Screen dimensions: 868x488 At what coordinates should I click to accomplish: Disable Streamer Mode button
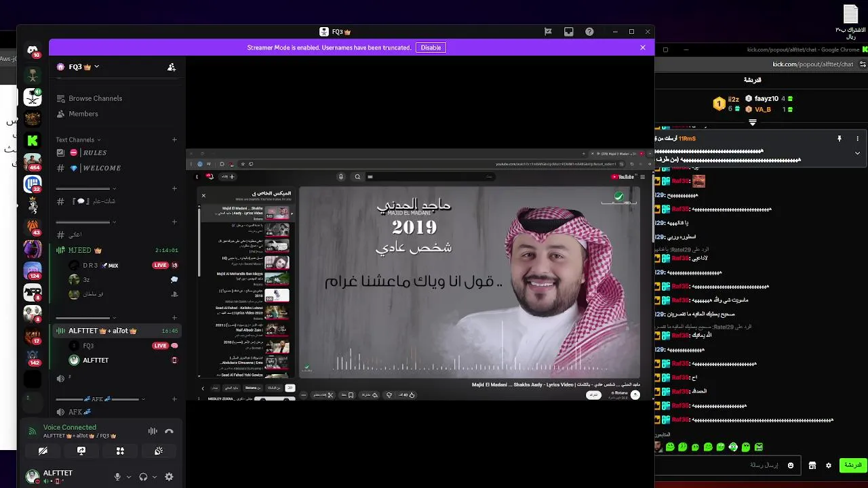431,47
